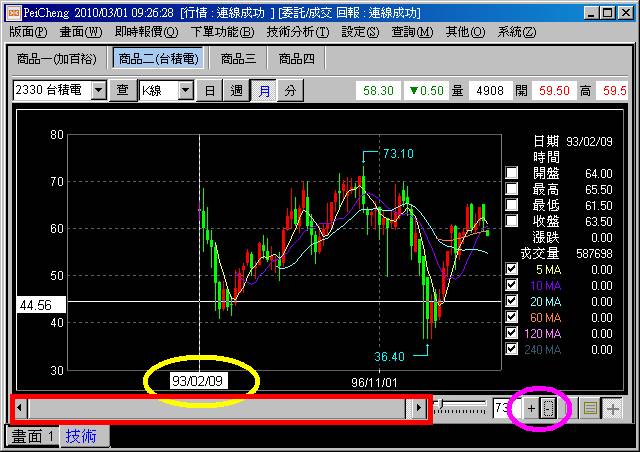
Task: Select the 日 daily chart period
Action: pyautogui.click(x=210, y=91)
